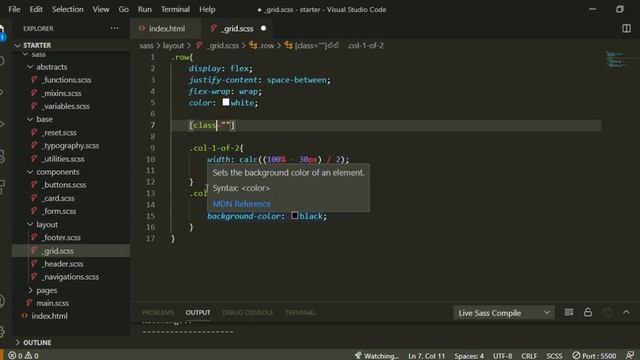
Task: Open _reset.scss file
Action: (60, 133)
